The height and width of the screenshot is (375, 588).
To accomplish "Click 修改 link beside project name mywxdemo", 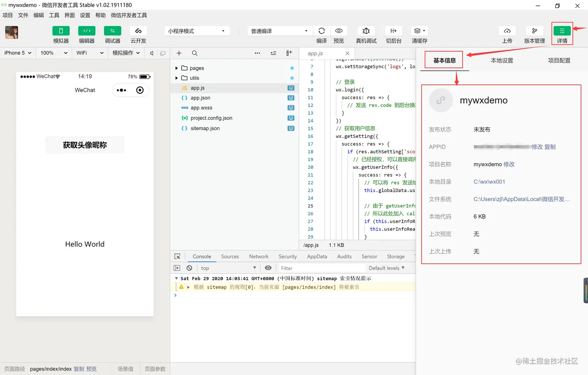I will [509, 164].
